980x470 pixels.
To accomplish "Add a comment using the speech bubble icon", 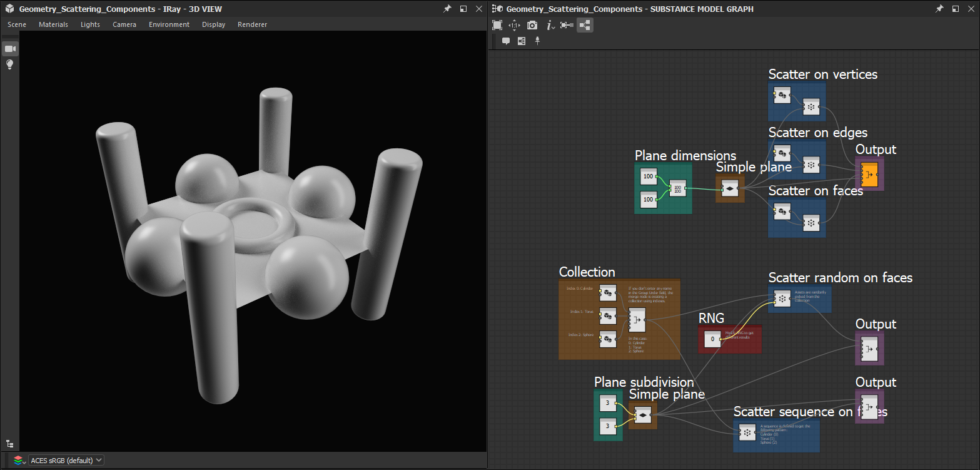I will pyautogui.click(x=505, y=41).
